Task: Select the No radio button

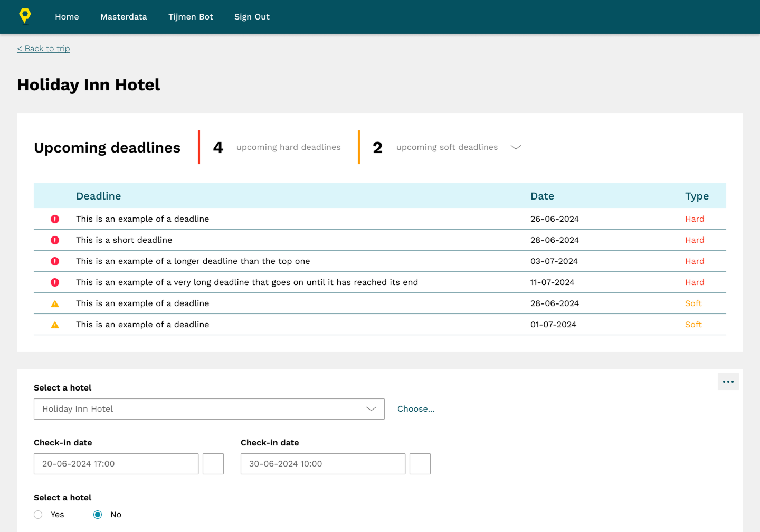Action: coord(98,515)
